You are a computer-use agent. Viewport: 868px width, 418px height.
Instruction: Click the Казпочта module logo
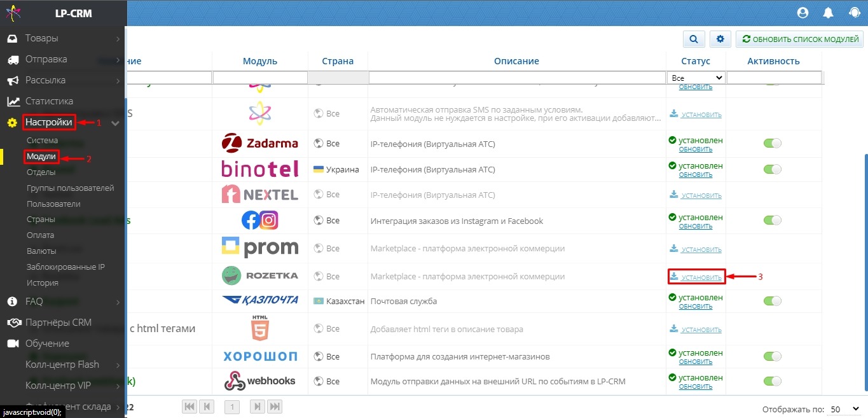[x=259, y=300]
